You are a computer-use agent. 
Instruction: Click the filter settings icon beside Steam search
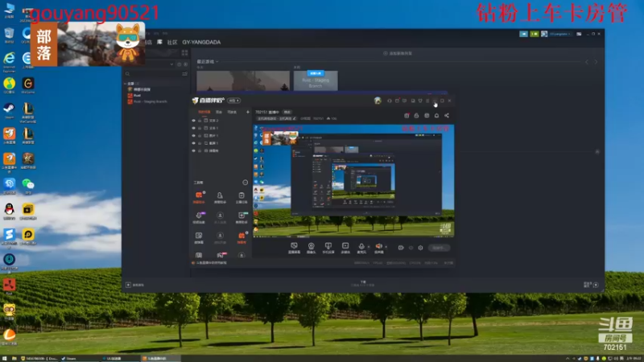[x=184, y=74]
